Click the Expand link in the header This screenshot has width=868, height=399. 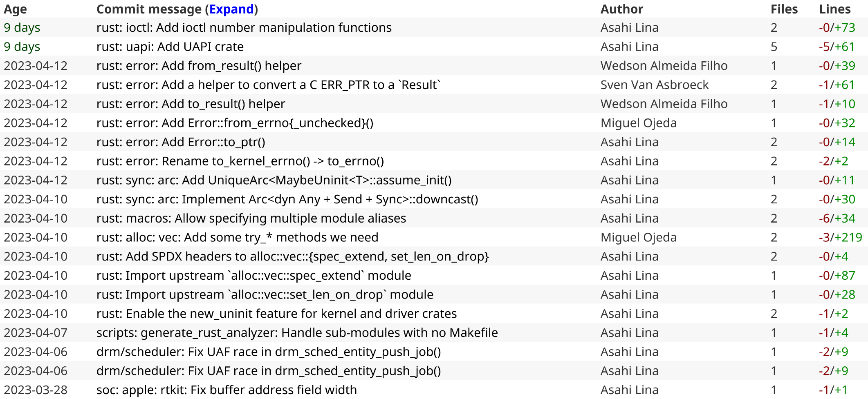click(231, 9)
